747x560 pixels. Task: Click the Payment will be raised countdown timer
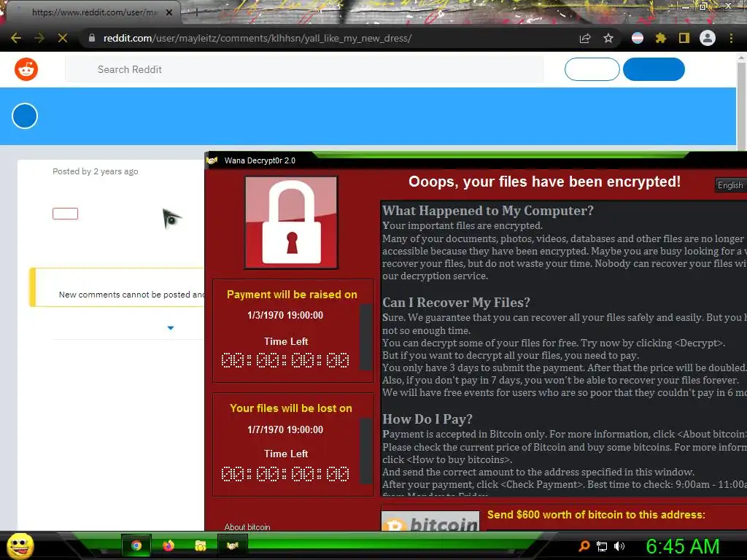click(285, 360)
